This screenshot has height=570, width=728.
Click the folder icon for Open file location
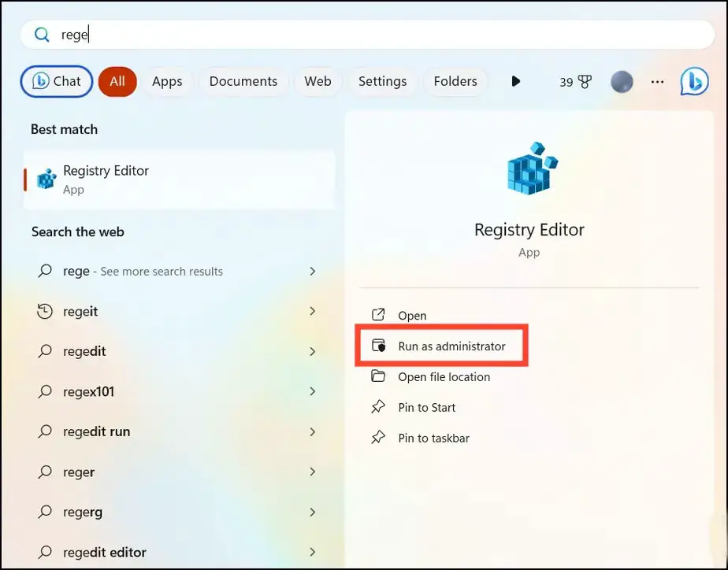point(378,376)
